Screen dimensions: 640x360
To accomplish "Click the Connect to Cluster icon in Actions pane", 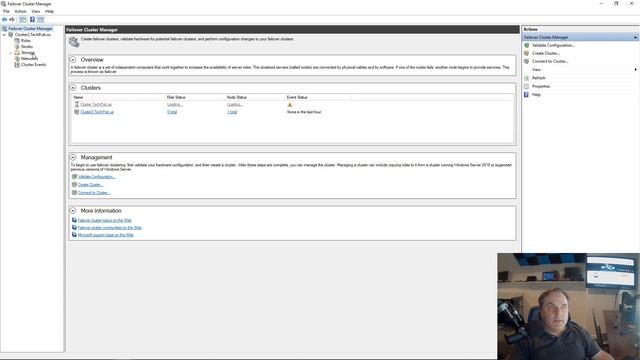I will tap(527, 61).
